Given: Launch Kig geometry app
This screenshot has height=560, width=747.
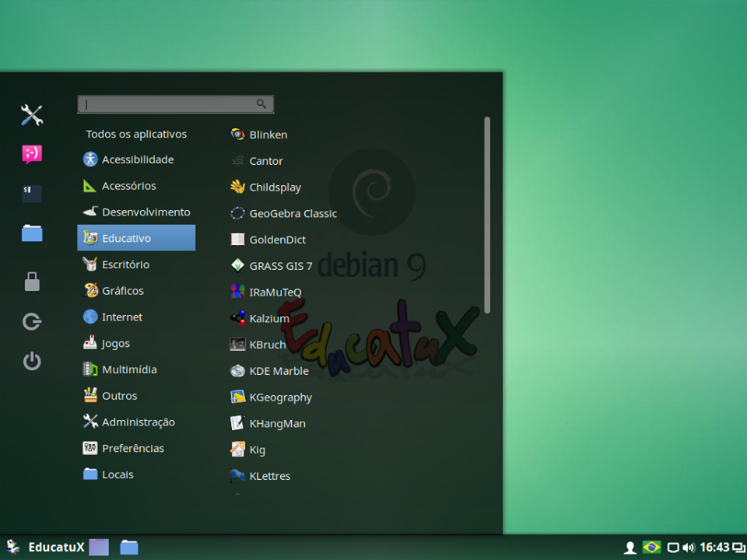Looking at the screenshot, I should point(247,449).
